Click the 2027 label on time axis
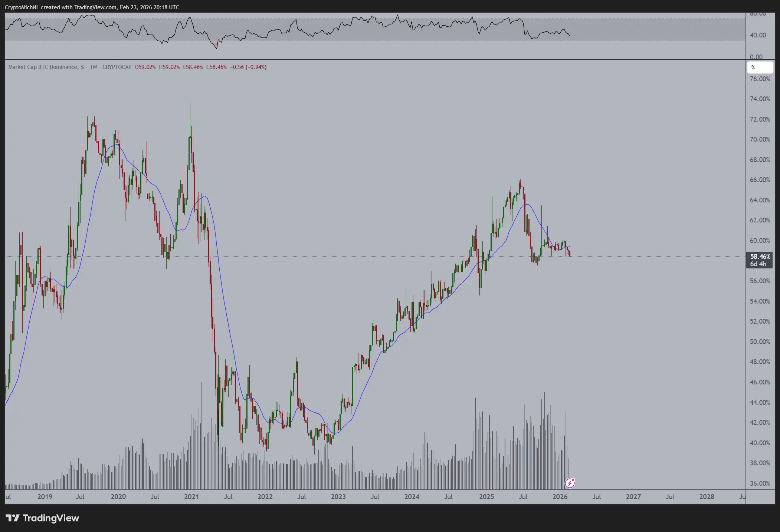The width and height of the screenshot is (780, 532). tap(633, 497)
